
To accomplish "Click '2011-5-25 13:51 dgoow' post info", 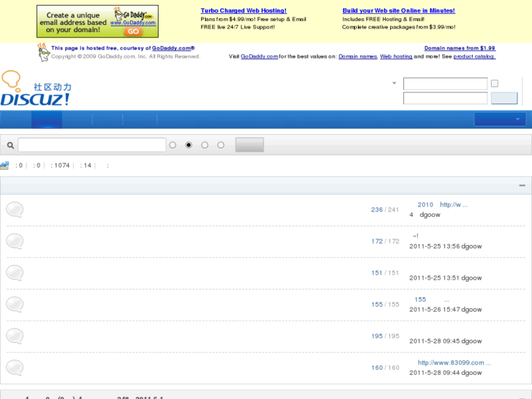I will click(446, 277).
